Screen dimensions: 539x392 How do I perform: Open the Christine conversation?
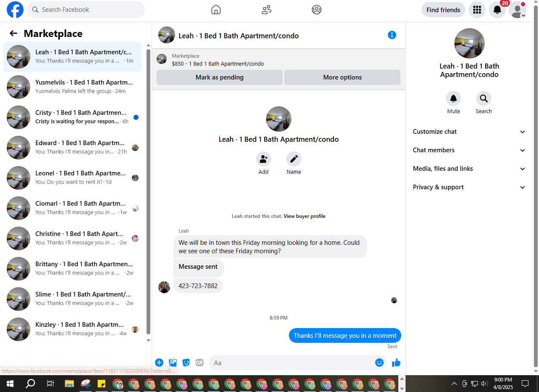click(72, 238)
